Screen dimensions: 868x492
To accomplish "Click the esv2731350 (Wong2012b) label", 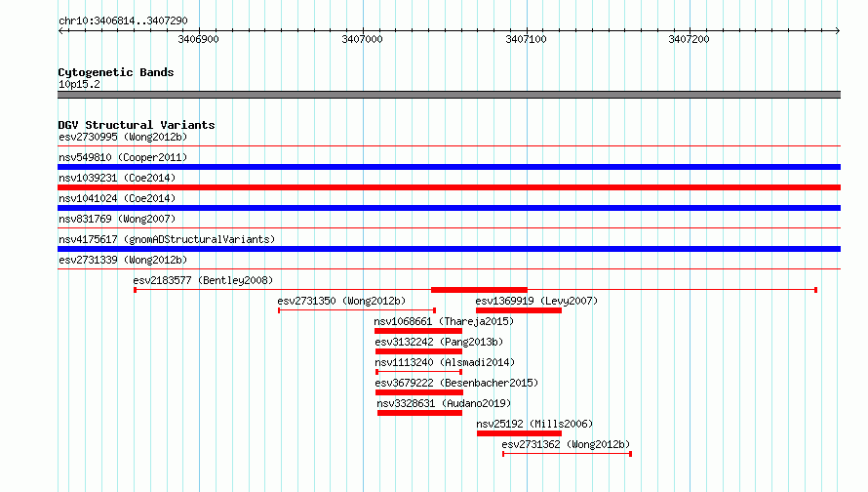I will point(341,301).
